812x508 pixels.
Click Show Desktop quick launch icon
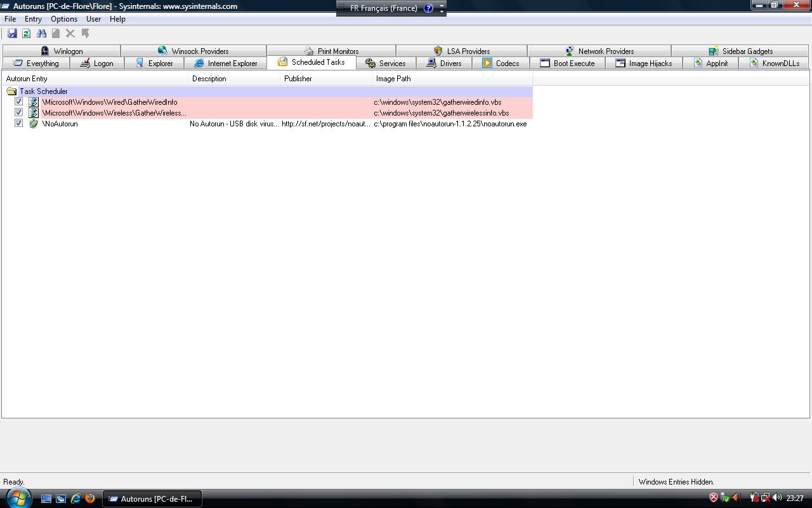point(46,498)
